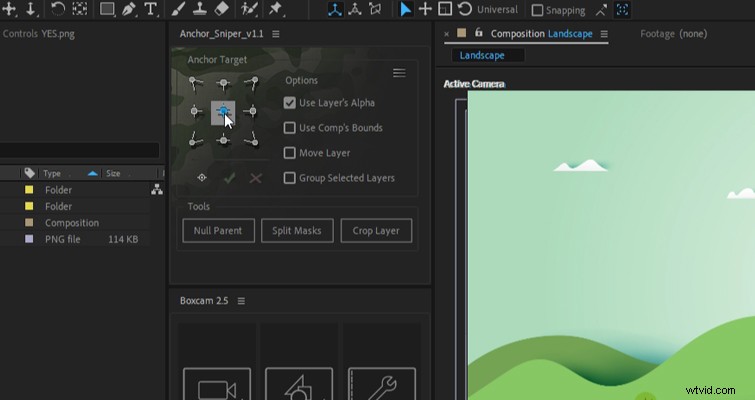The width and height of the screenshot is (755, 400).
Task: Click the Boxcam shapes button
Action: (299, 384)
